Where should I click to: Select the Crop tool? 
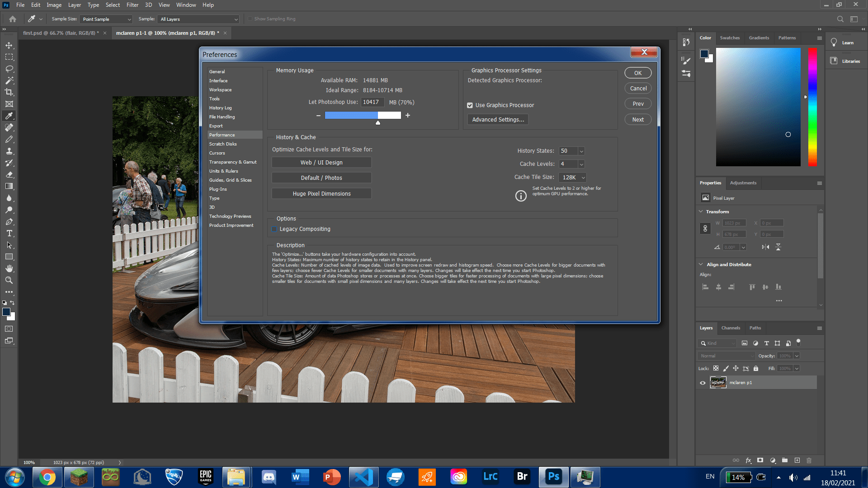point(9,92)
